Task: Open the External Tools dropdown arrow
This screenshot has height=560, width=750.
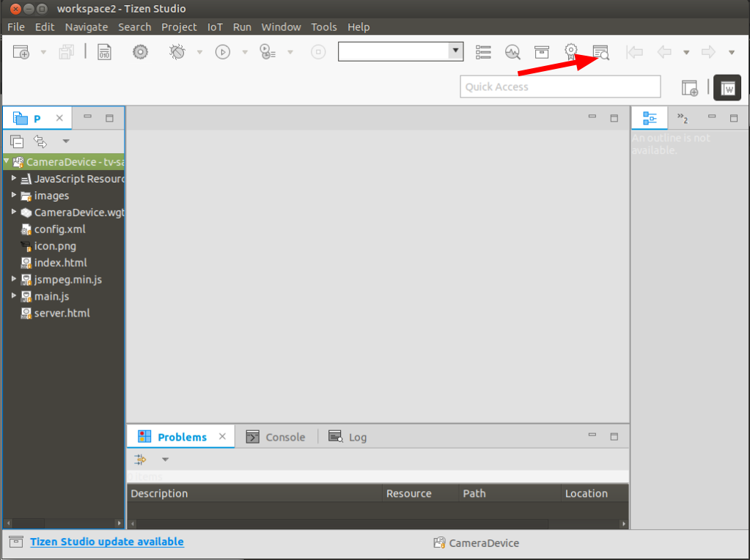Action: pos(290,52)
